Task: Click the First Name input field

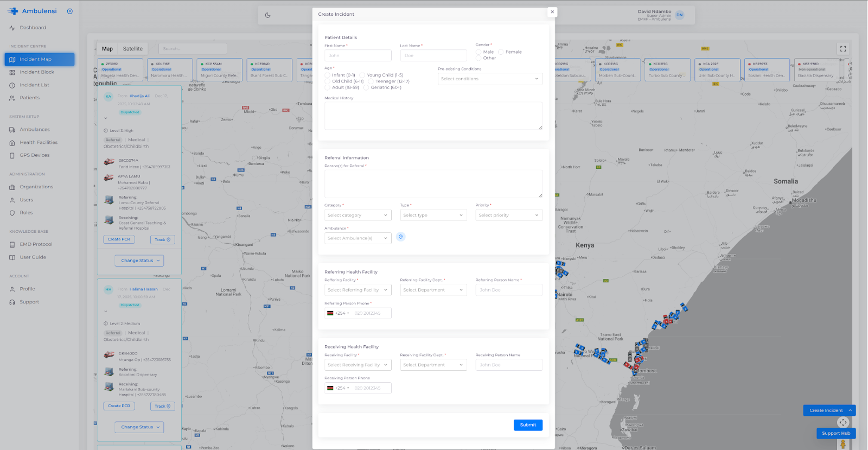Action: tap(358, 55)
